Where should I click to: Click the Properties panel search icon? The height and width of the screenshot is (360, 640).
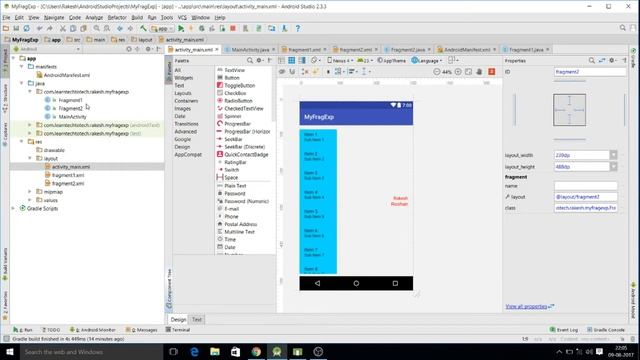[591, 60]
